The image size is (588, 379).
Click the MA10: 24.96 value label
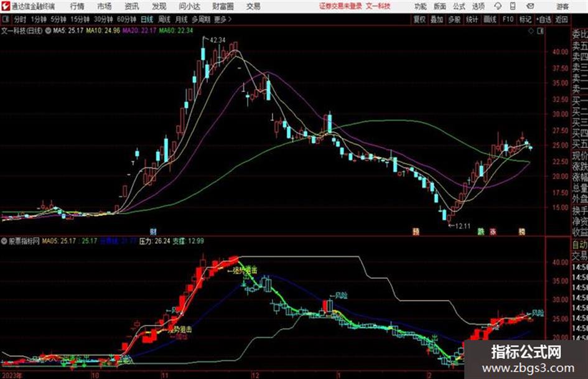(103, 30)
